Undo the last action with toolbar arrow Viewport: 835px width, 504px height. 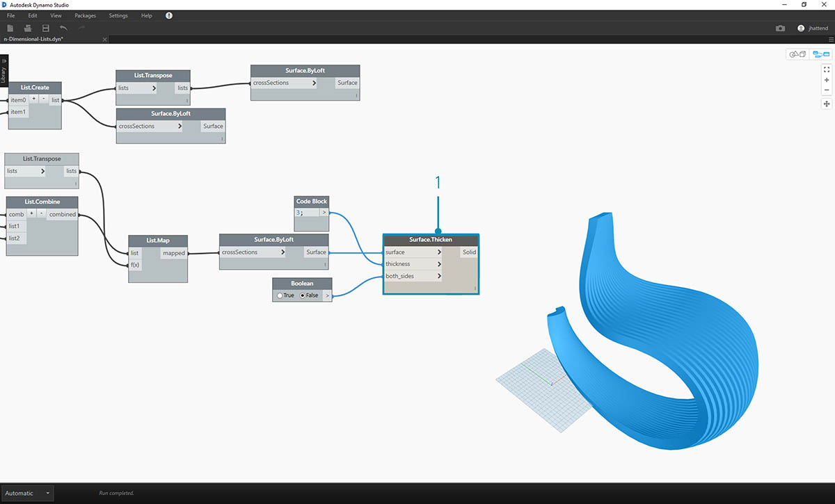tap(64, 28)
